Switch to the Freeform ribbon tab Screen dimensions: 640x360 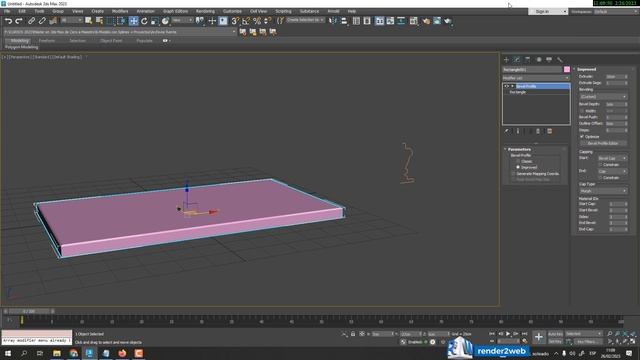(x=47, y=41)
